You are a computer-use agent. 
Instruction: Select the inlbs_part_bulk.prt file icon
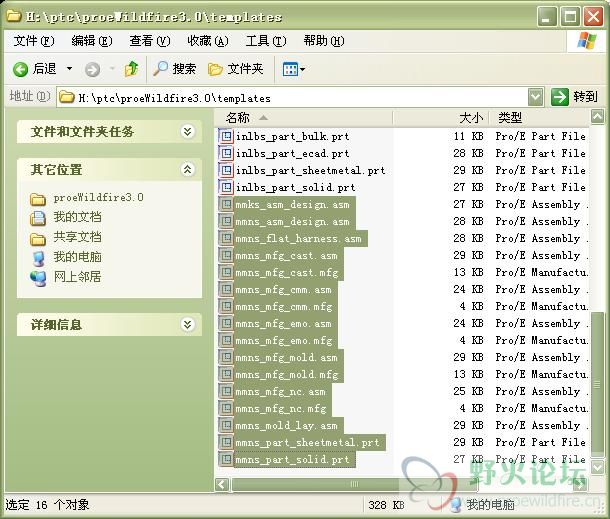[226, 136]
